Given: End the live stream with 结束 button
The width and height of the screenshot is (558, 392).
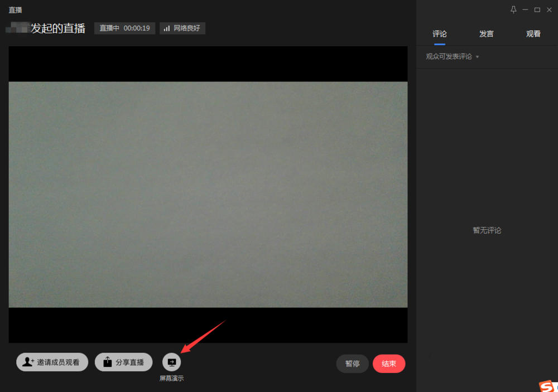Looking at the screenshot, I should pos(389,364).
